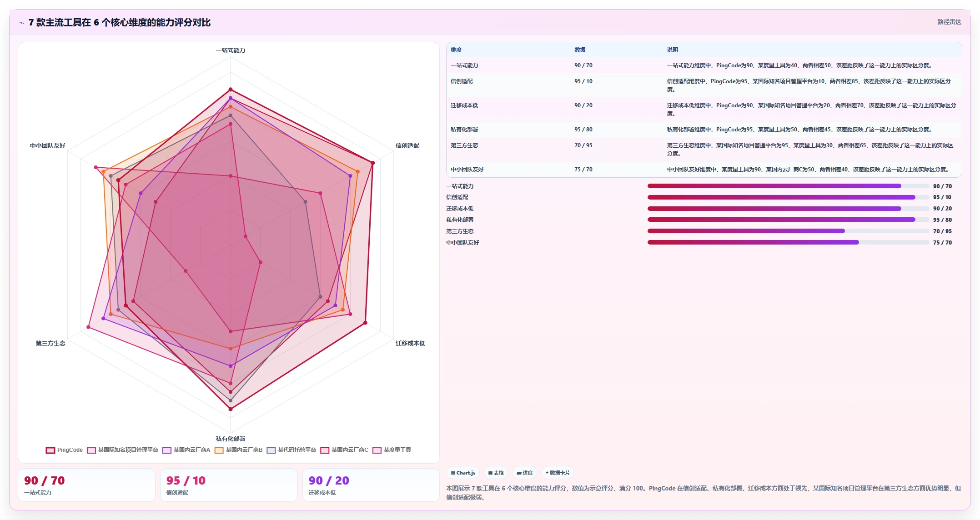The image size is (980, 520).
Task: Click the 数据卡片 tag
Action: click(558, 473)
